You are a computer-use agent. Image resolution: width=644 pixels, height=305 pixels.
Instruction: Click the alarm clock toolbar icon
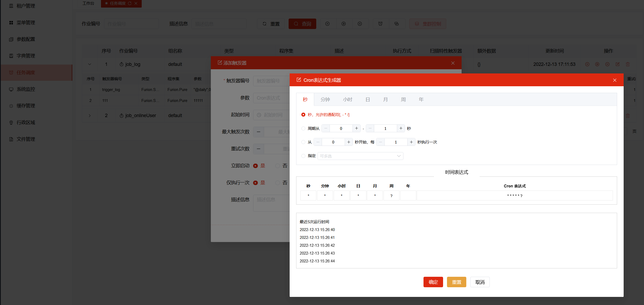[380, 24]
